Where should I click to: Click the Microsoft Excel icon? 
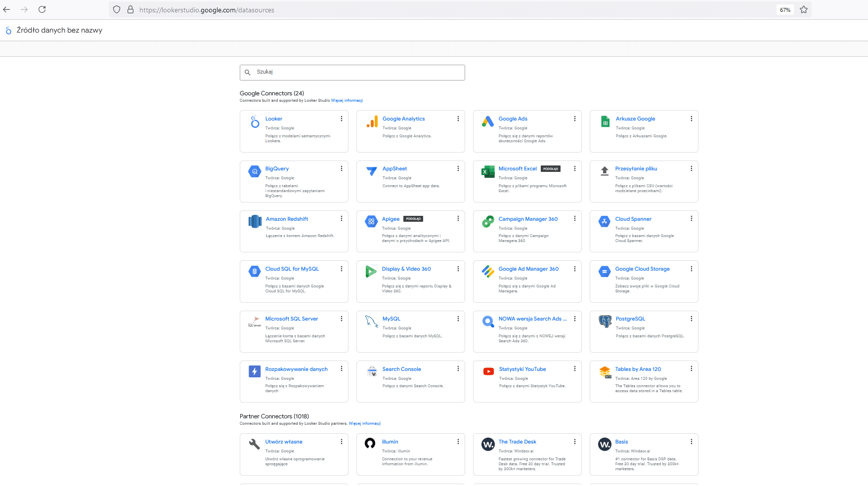488,171
